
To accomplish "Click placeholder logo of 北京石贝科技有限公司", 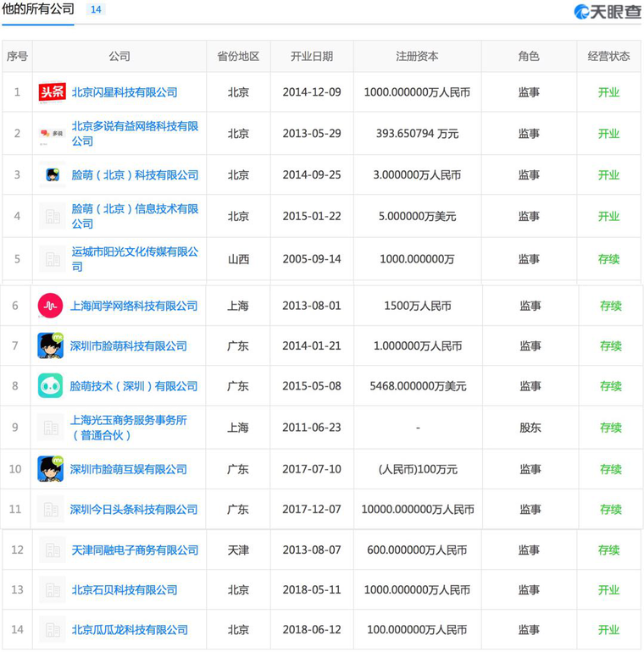I will 53,589.
